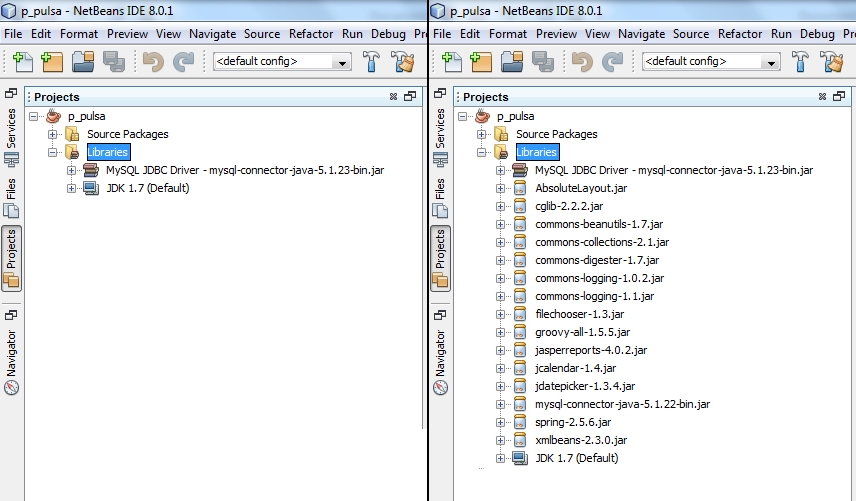Click Open Project icon in left window toolbar
This screenshot has width=856, height=501.
83,62
